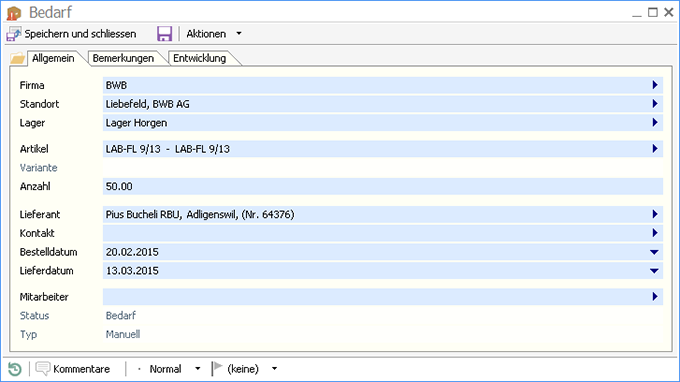Image resolution: width=680 pixels, height=382 pixels.
Task: Open Artikel selection arrow
Action: click(x=655, y=149)
